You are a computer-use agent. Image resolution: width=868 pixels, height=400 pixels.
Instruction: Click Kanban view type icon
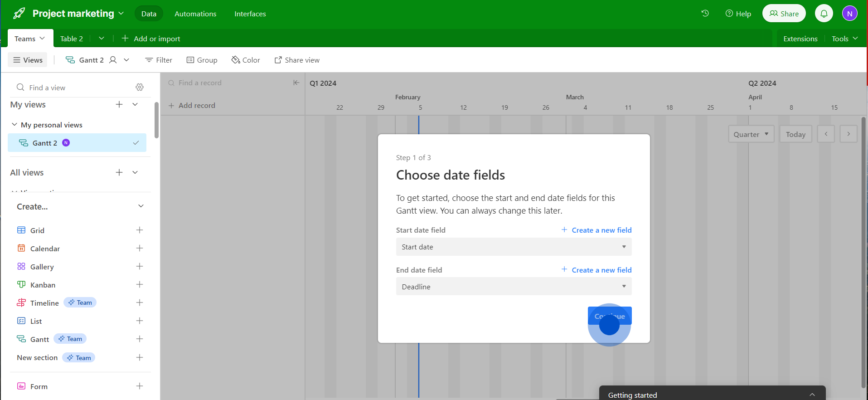coord(21,284)
